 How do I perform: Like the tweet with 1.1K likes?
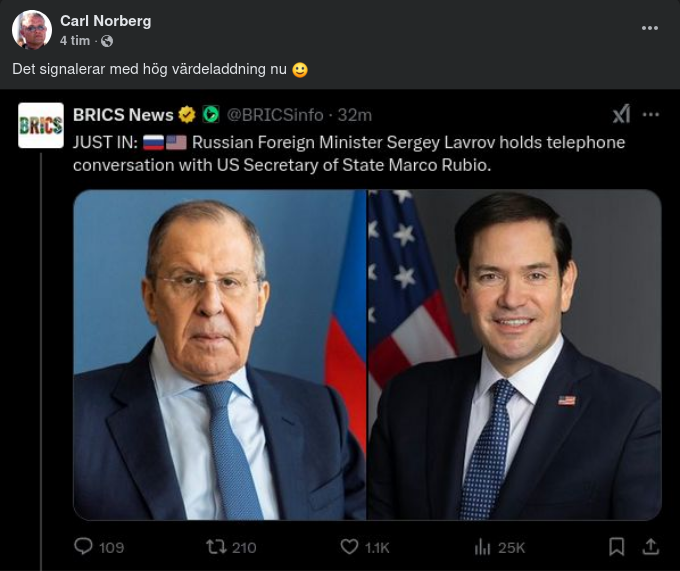click(349, 547)
